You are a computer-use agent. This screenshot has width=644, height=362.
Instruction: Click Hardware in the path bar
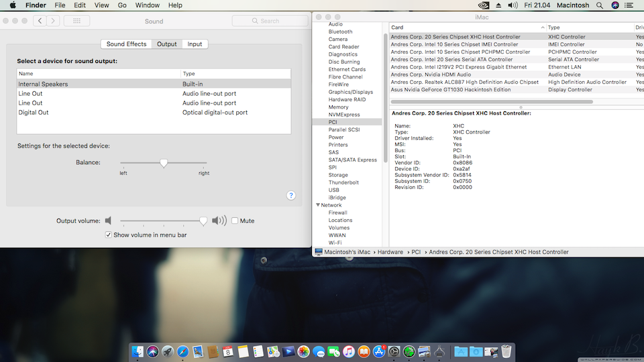tap(390, 252)
